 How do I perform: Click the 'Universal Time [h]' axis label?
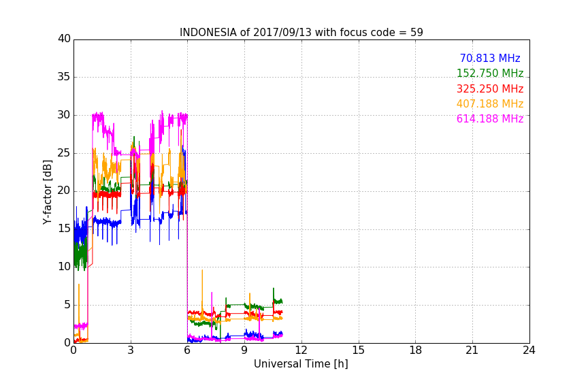click(301, 364)
